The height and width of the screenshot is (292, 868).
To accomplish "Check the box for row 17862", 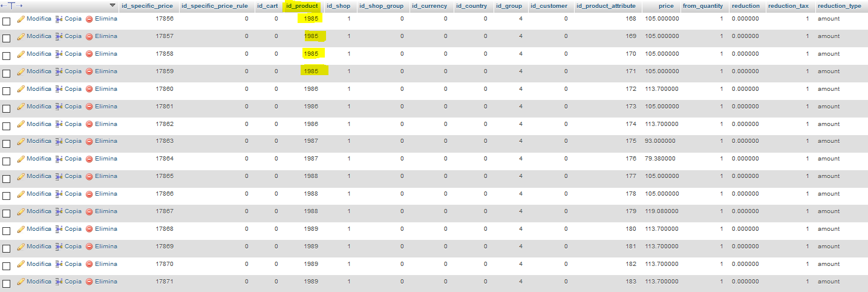I will 7,127.
